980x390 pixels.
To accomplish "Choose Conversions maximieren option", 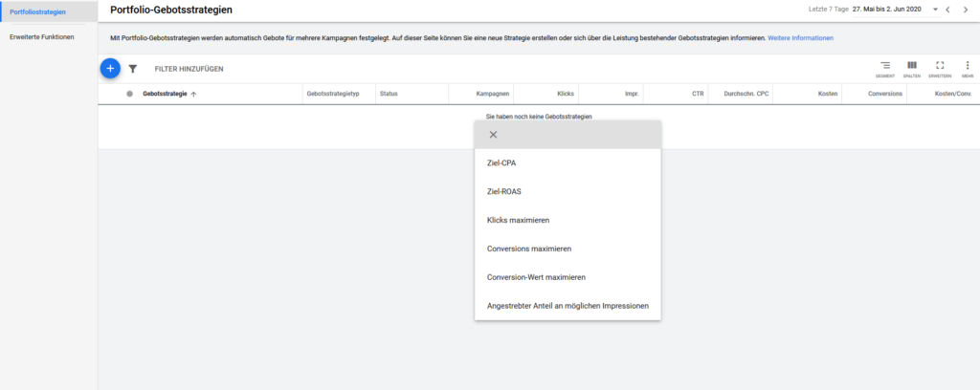I will pyautogui.click(x=529, y=249).
